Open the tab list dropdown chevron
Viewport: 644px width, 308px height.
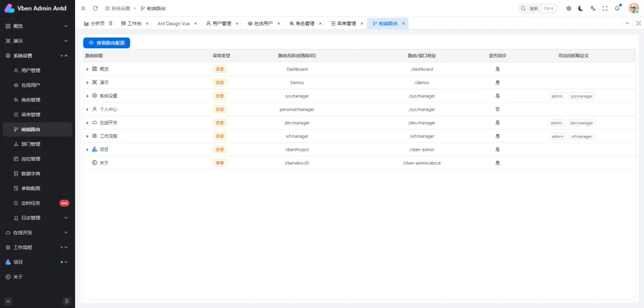coord(627,23)
